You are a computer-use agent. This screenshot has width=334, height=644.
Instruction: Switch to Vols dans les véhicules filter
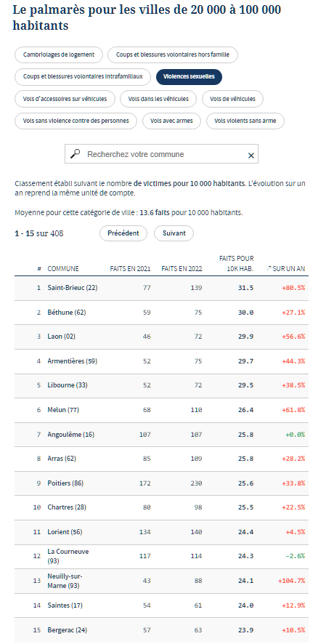158,99
